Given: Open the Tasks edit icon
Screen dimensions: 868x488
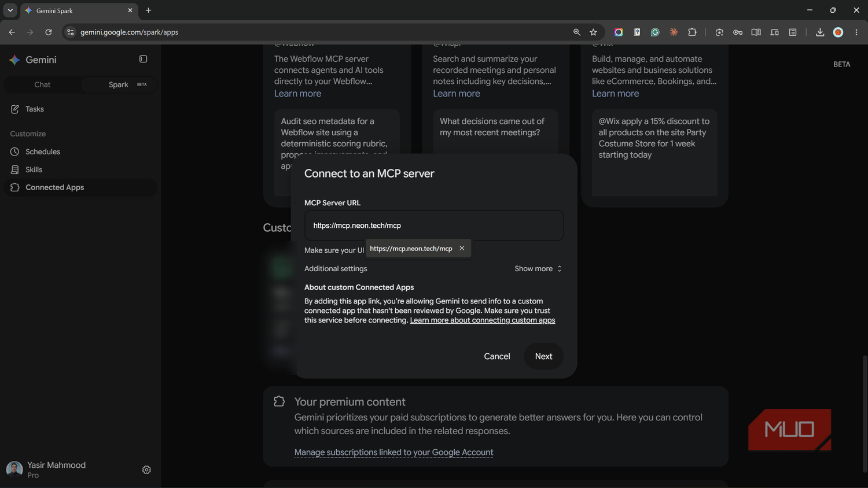Looking at the screenshot, I should point(15,109).
